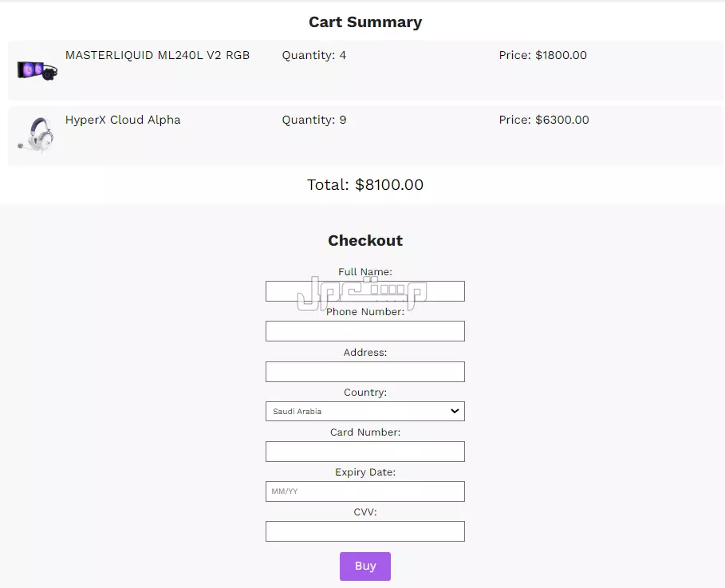Image resolution: width=725 pixels, height=588 pixels.
Task: Click the Price: $1800.00 text
Action: tap(542, 55)
